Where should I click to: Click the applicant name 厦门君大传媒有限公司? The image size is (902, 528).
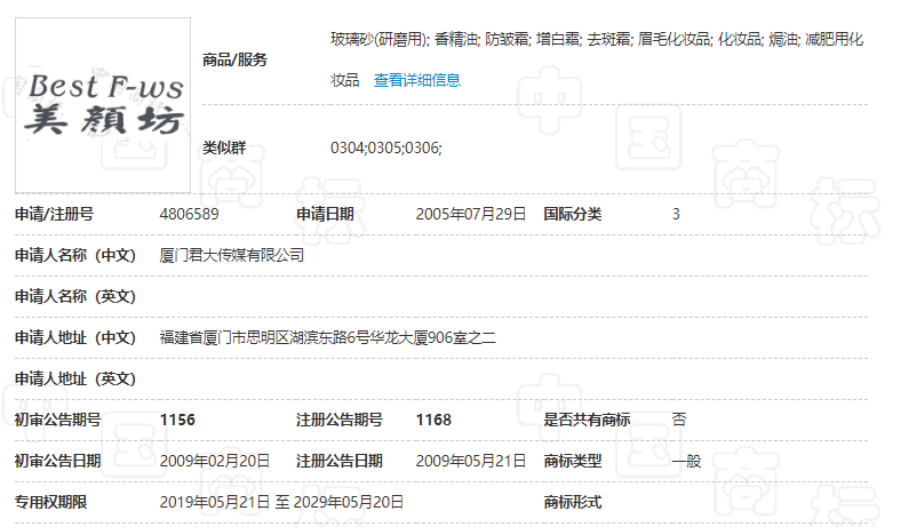pos(232,255)
